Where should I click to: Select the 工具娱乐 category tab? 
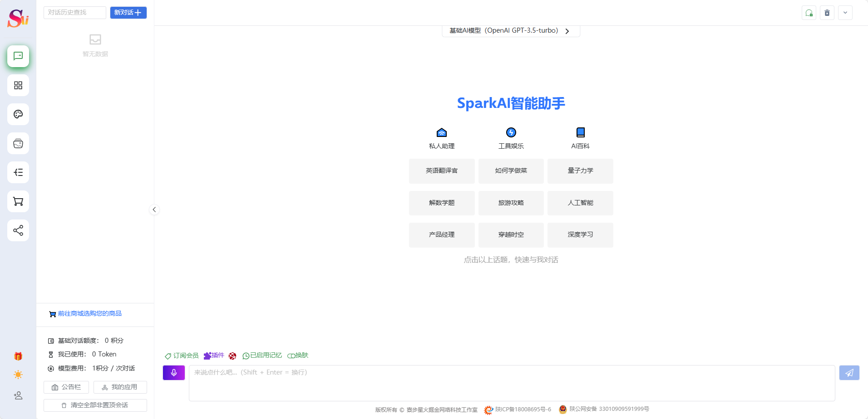click(x=511, y=138)
